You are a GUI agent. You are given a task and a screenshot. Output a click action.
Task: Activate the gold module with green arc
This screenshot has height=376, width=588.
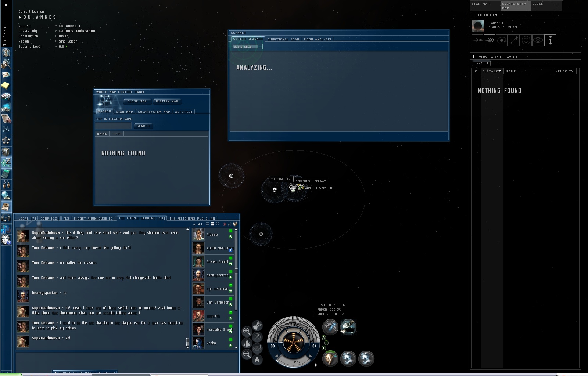pyautogui.click(x=330, y=358)
